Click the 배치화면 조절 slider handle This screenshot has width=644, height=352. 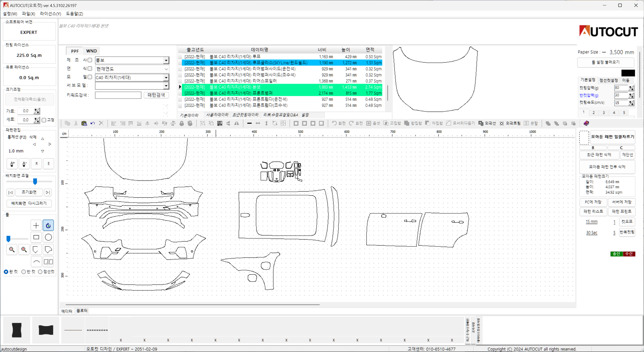pos(35,182)
